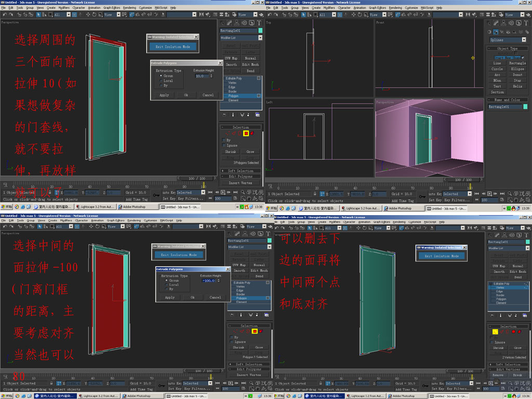Click Go to End playback button top-left window

coord(235,192)
